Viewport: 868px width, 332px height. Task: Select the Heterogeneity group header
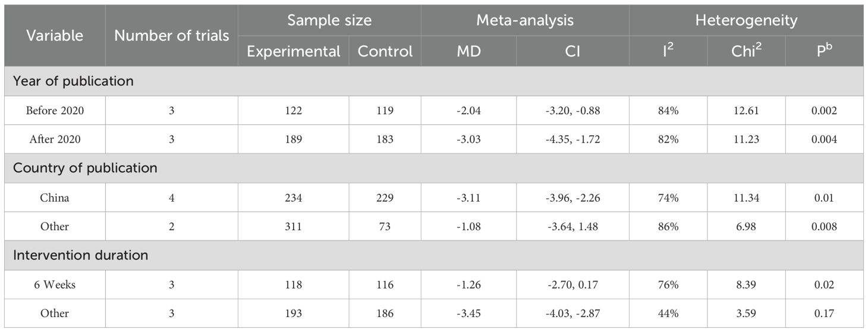point(746,20)
